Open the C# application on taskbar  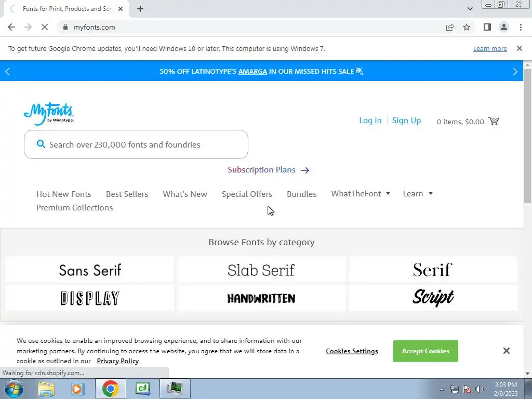coord(142,389)
